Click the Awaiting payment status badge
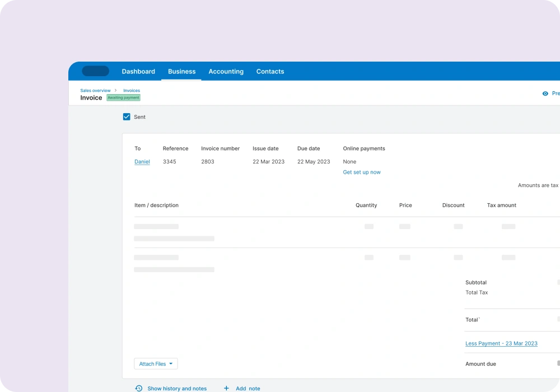Image resolution: width=560 pixels, height=392 pixels. point(123,97)
